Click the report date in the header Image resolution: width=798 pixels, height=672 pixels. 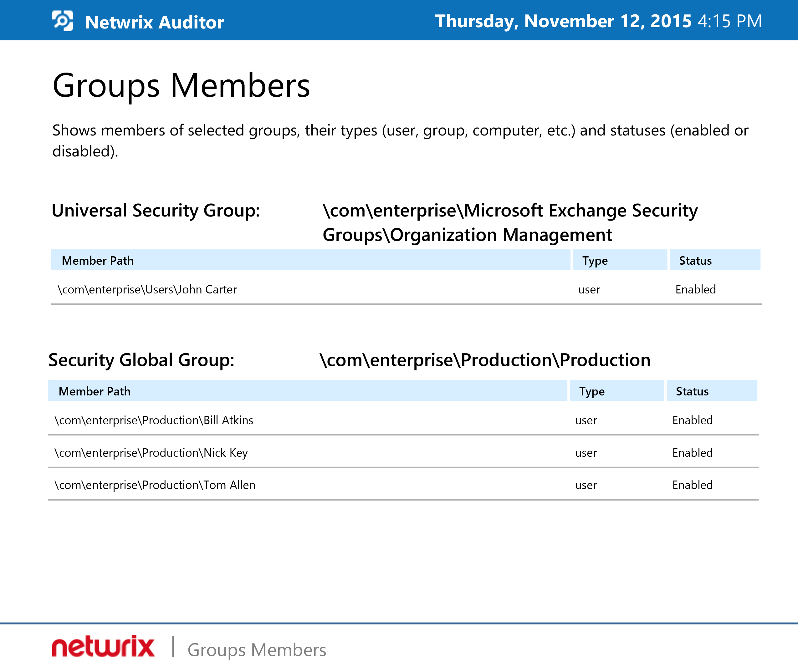point(598,21)
